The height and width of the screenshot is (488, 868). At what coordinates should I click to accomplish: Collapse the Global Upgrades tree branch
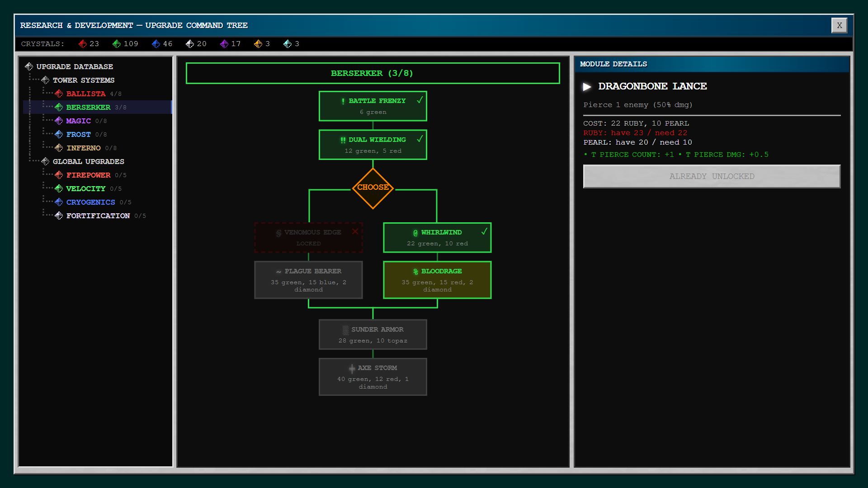click(x=45, y=161)
